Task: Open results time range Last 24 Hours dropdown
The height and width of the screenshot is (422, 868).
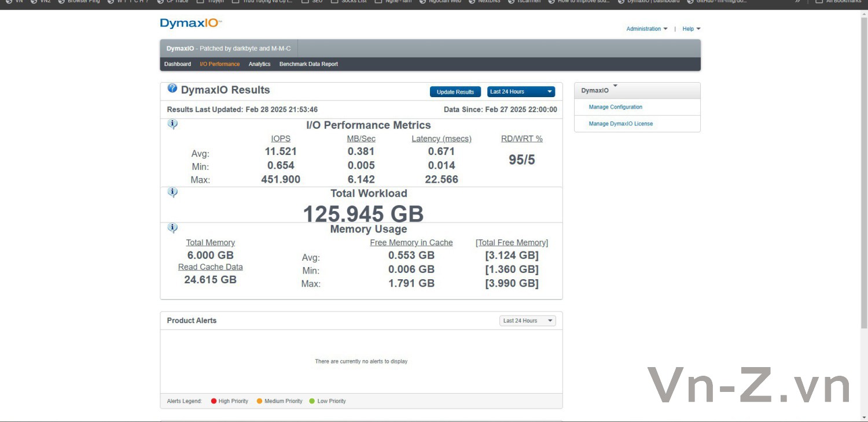Action: tap(521, 92)
